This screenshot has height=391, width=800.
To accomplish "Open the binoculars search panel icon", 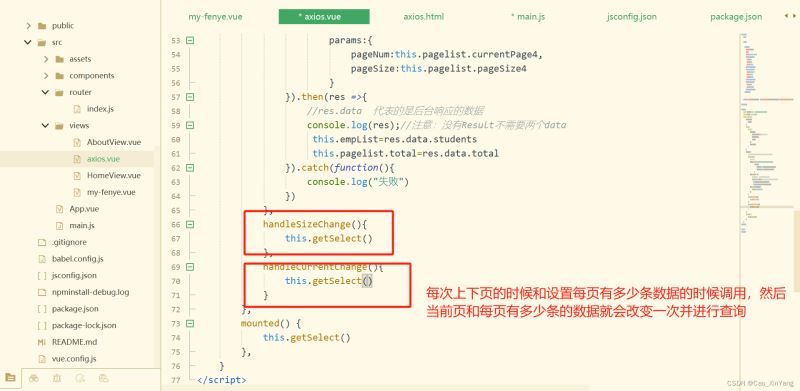I will coord(34,378).
